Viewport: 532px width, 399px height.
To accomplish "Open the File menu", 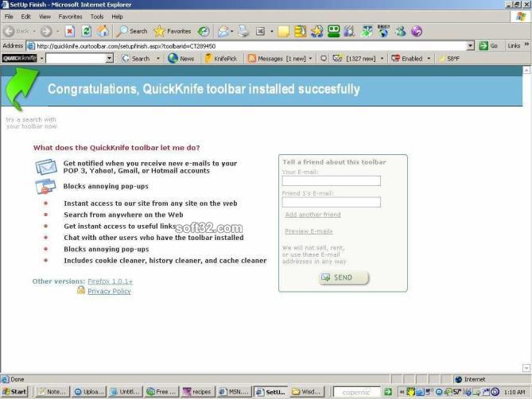I will tap(9, 17).
